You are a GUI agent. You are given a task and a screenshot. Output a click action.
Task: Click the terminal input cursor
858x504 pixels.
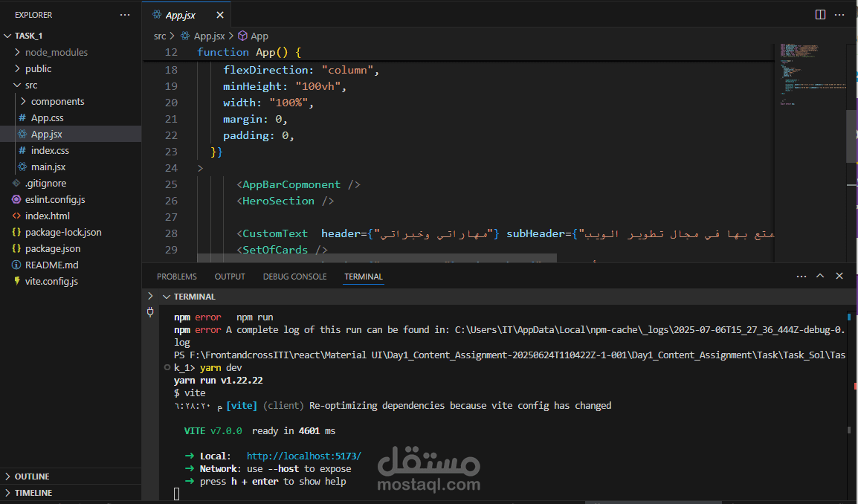176,494
